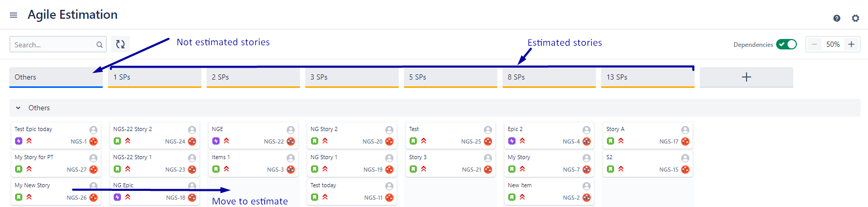Screen dimensions: 868x207
Task: Click the search magnifier icon
Action: 99,45
